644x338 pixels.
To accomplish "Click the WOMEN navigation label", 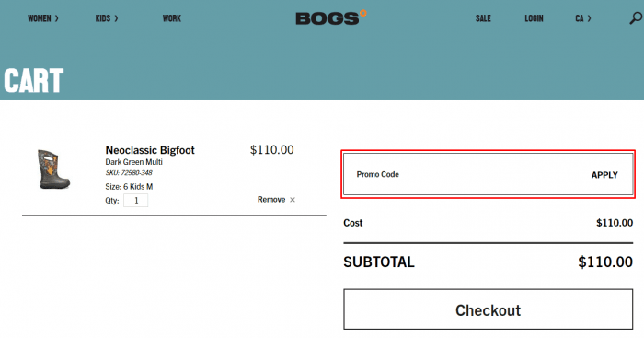I will (x=40, y=18).
